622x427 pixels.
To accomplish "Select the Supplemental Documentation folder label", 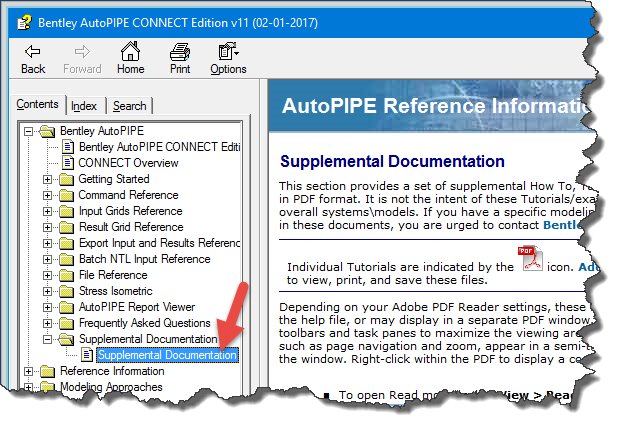I will [x=148, y=339].
